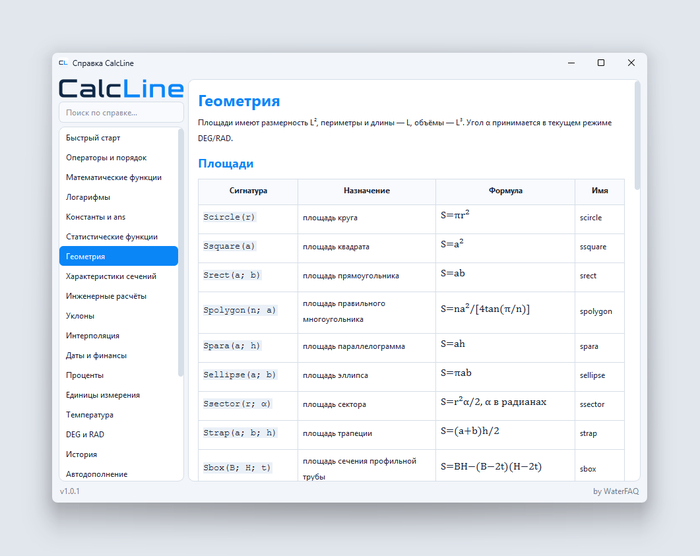Click the CalcLine logo in sidebar
This screenshot has height=556, width=700.
(x=121, y=88)
